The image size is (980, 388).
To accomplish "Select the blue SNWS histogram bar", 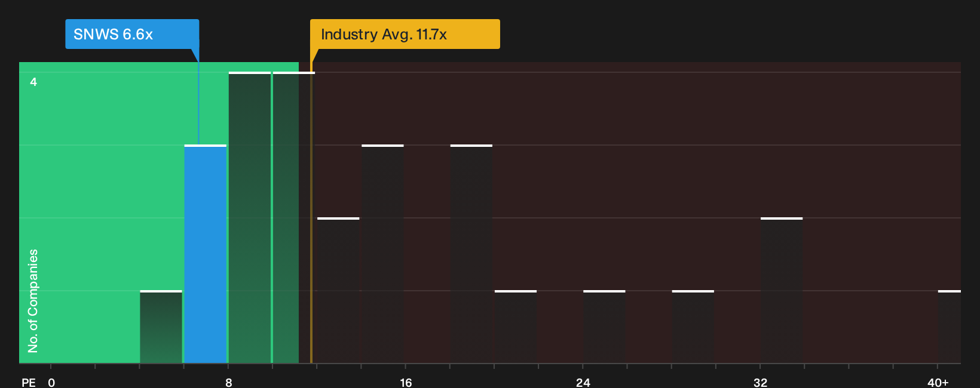I will 206,254.
